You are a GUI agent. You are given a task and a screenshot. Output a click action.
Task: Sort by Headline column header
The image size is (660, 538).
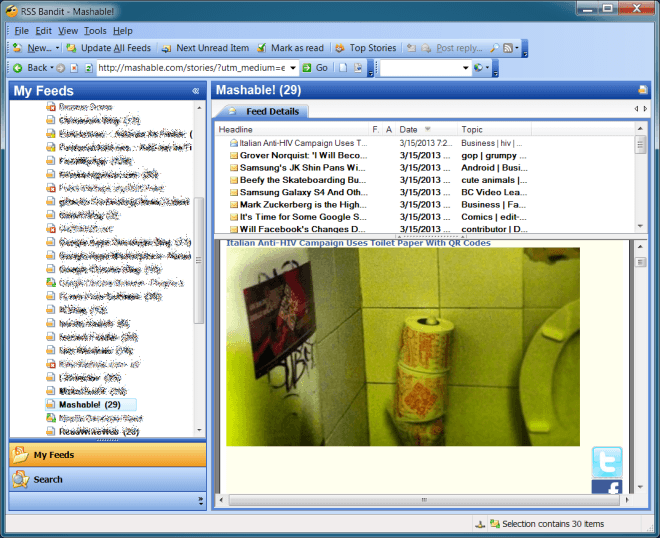(x=292, y=129)
